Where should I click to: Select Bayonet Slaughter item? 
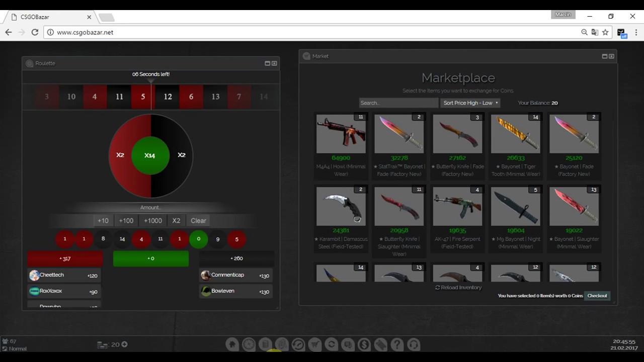point(574,219)
